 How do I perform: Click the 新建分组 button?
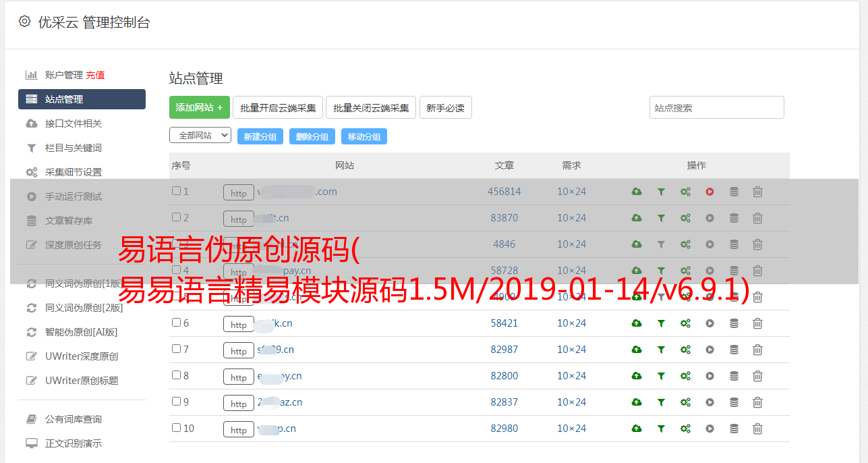[260, 136]
